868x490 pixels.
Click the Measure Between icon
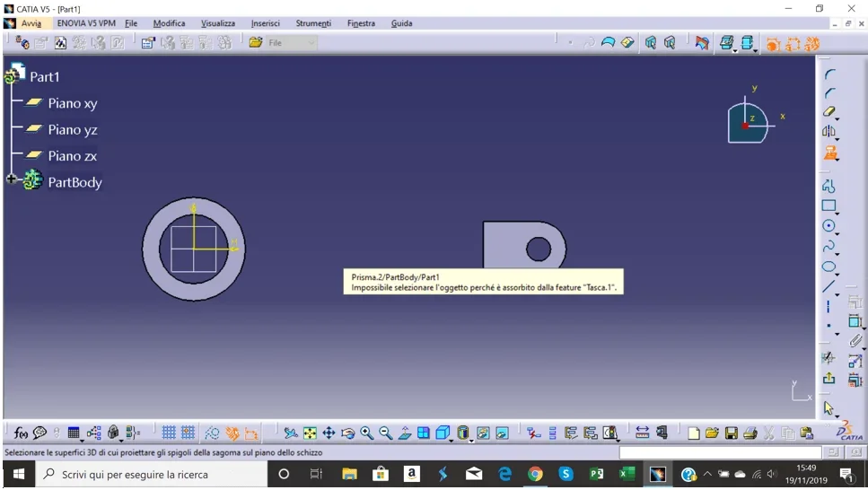point(642,433)
